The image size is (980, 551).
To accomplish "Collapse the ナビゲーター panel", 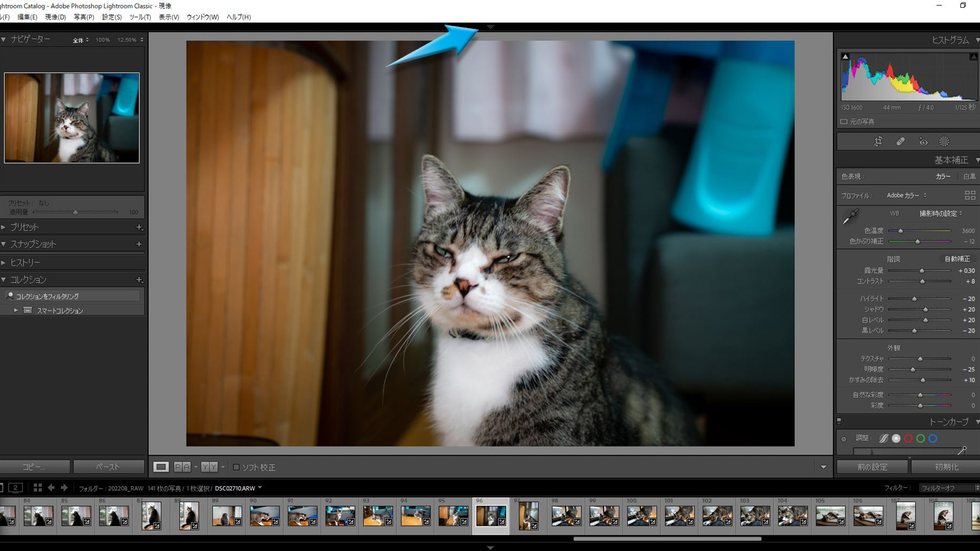I will coord(4,39).
